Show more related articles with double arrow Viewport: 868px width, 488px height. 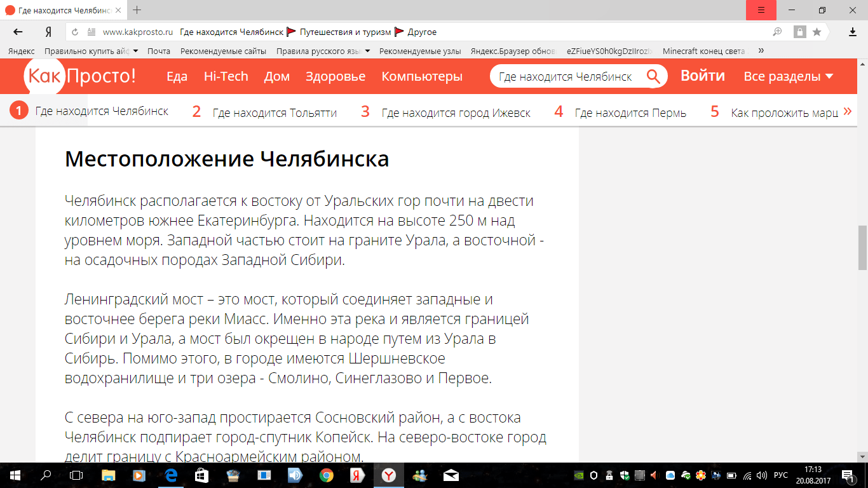point(846,111)
